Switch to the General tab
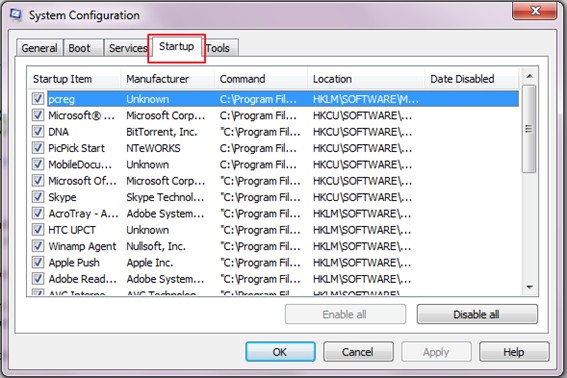This screenshot has height=378, width=567. (39, 48)
